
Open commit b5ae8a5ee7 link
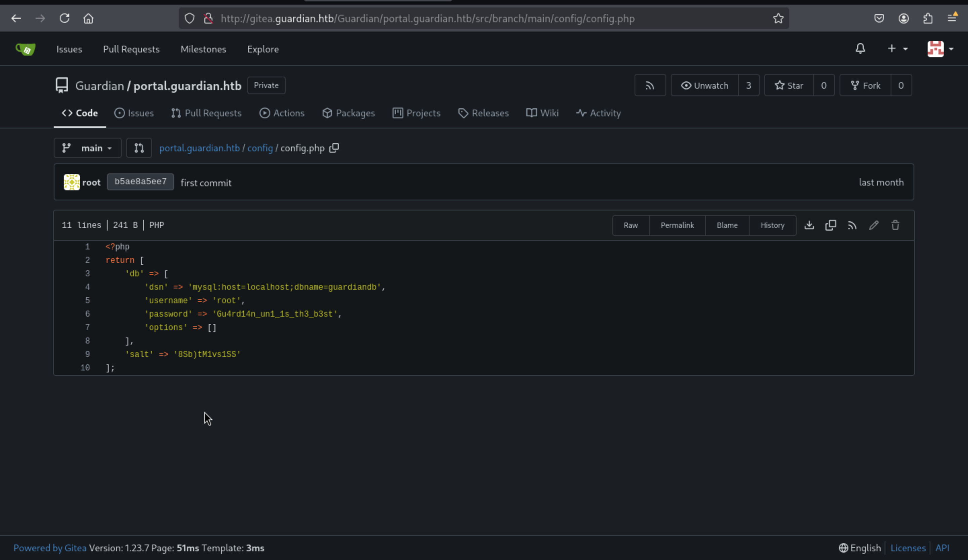coord(140,182)
